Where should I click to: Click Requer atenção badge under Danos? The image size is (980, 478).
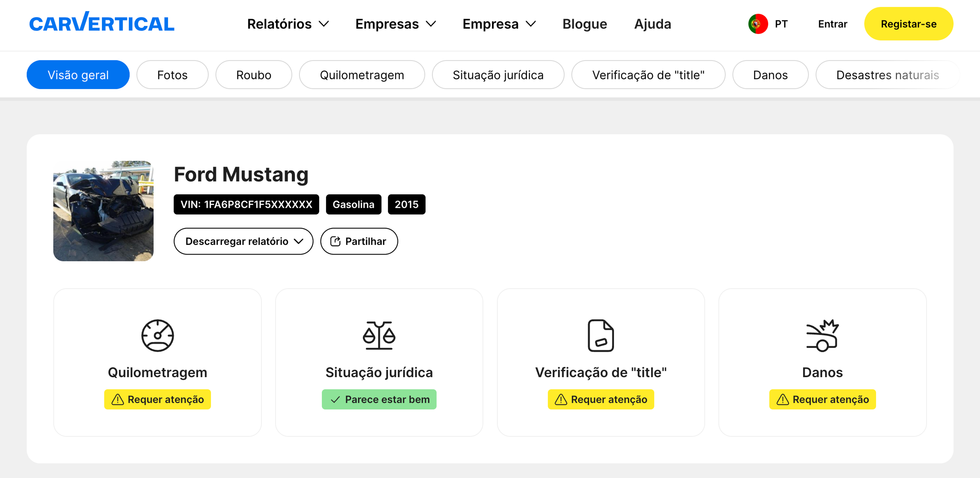click(x=823, y=399)
